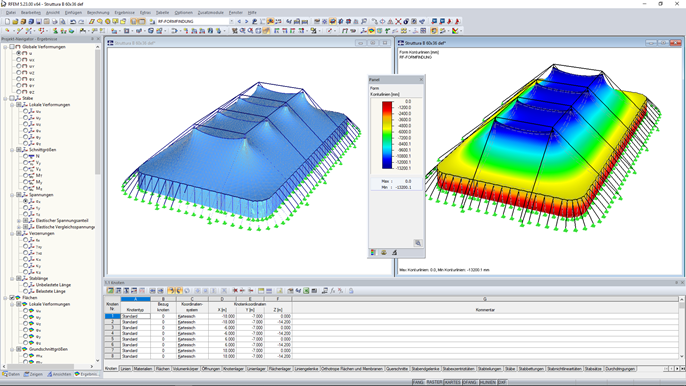Screen dimensions: 686x386
Task: Collapse Globale Verformungen tree node
Action: 6,46
